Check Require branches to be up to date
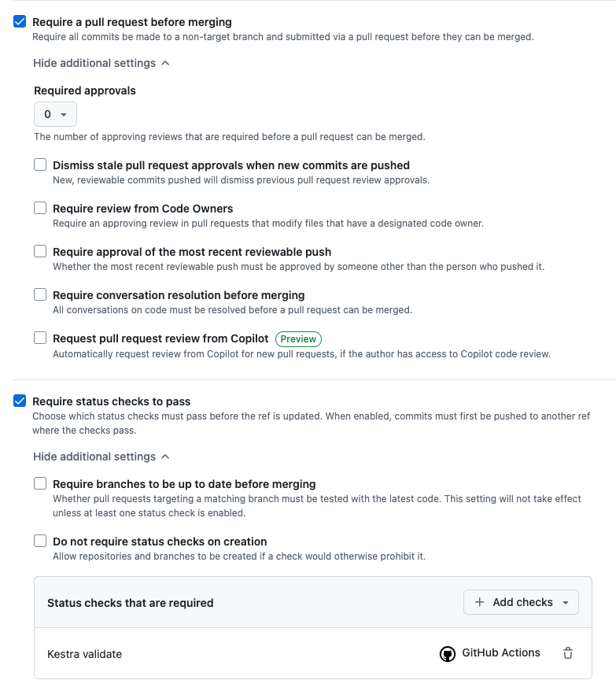 (40, 484)
